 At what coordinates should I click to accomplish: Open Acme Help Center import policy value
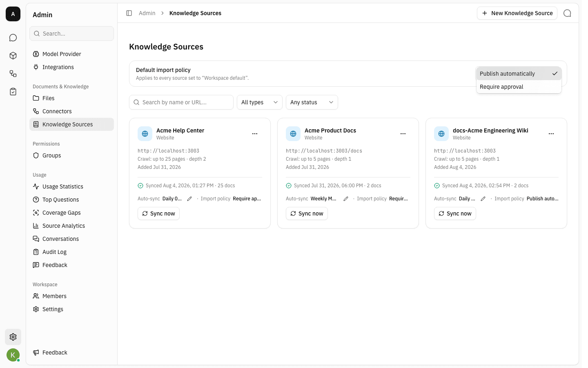click(247, 199)
